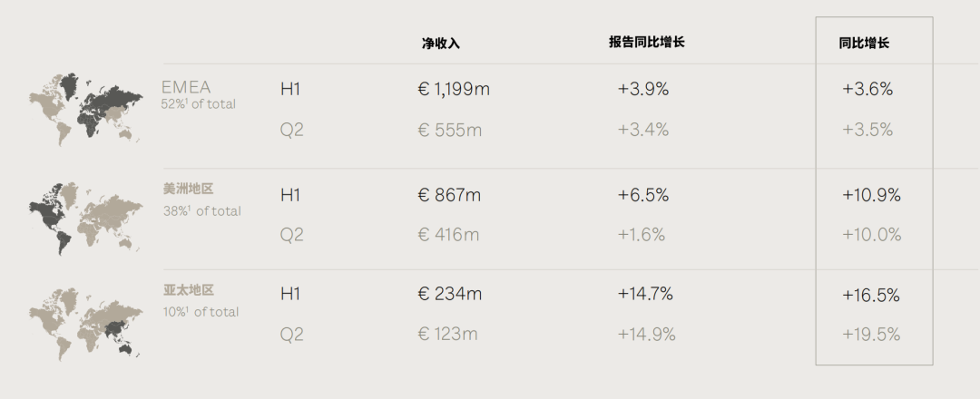The image size is (980, 399).
Task: Click the Asia Pacific Q2 revenue € 123m
Action: (447, 334)
